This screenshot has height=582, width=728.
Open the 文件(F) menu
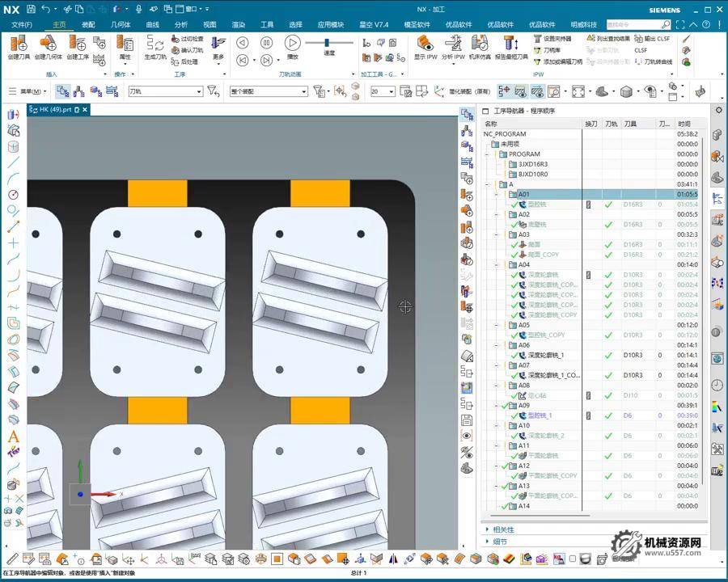pos(22,24)
